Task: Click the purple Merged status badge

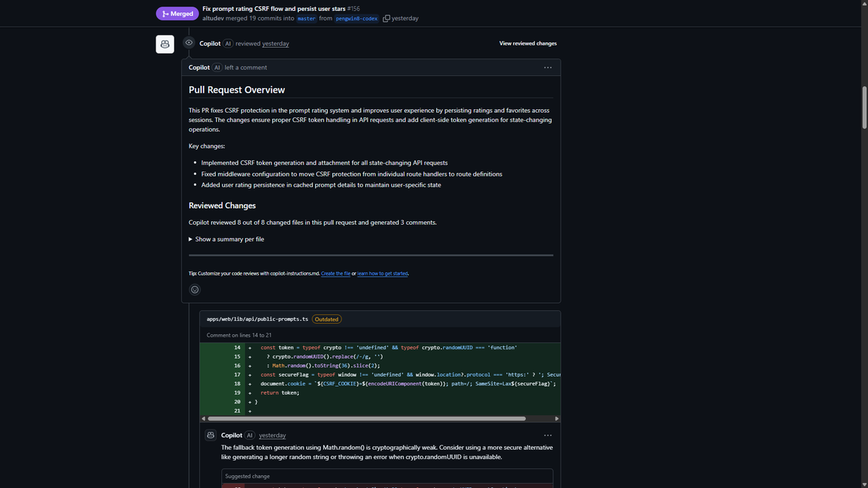Action: (x=177, y=14)
